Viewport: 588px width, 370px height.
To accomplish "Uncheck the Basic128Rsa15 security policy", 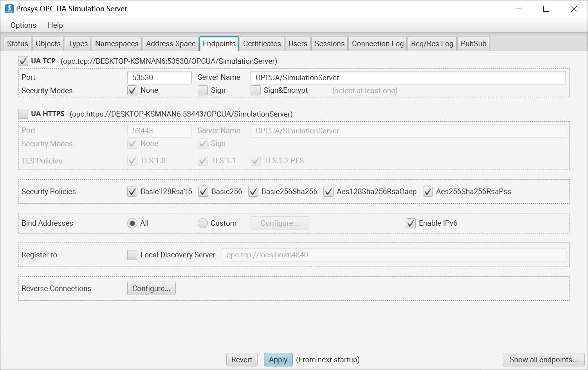I will tap(132, 192).
